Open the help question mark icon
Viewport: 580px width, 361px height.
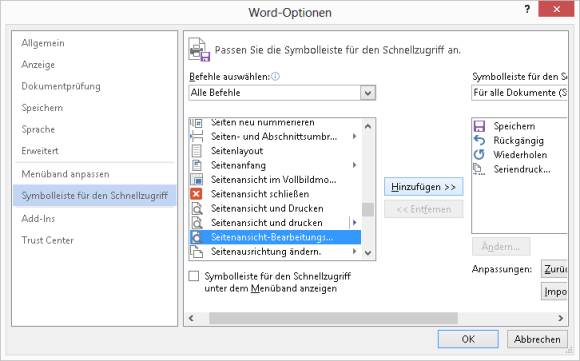(x=527, y=9)
